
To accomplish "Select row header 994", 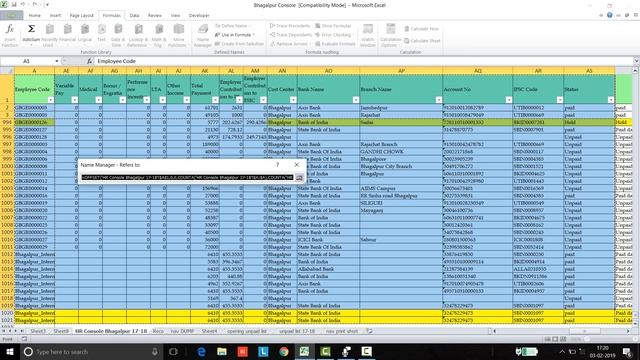I will [7, 122].
